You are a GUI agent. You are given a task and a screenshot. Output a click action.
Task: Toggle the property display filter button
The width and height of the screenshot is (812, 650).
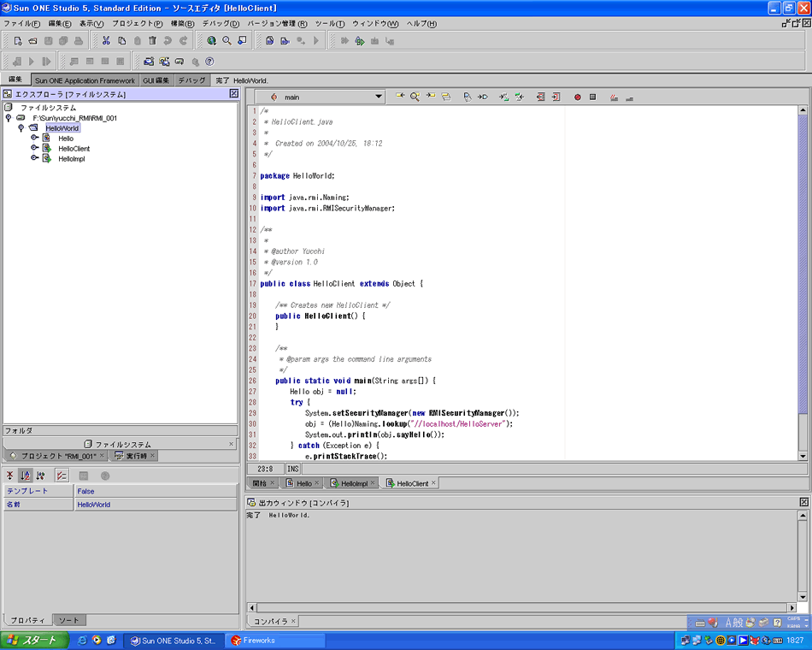pos(62,476)
